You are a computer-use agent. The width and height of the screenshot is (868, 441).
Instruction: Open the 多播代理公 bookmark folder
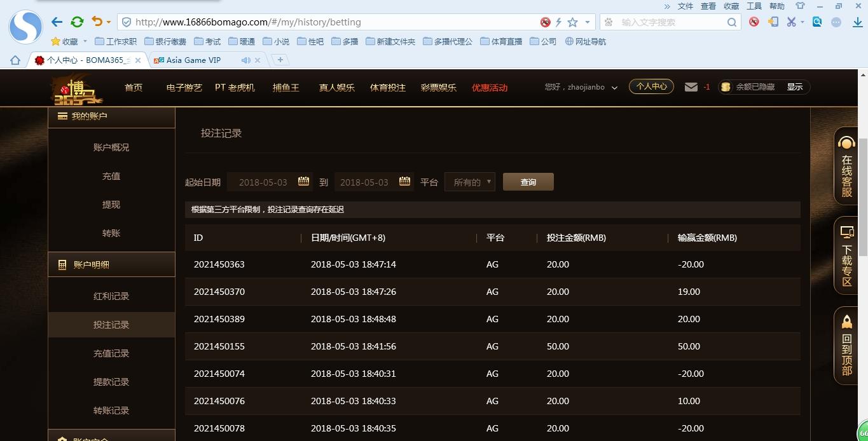click(448, 41)
